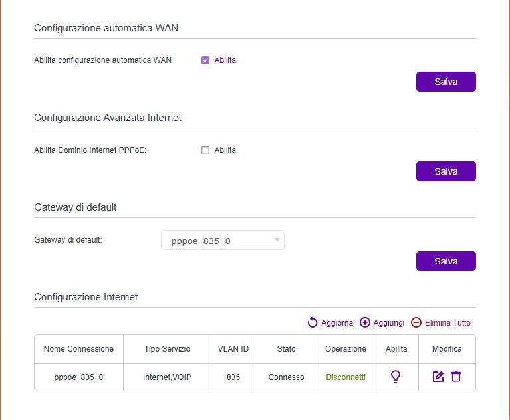This screenshot has width=510, height=420.
Task: Delete pppoe_835_0 using the trash icon
Action: [x=456, y=377]
